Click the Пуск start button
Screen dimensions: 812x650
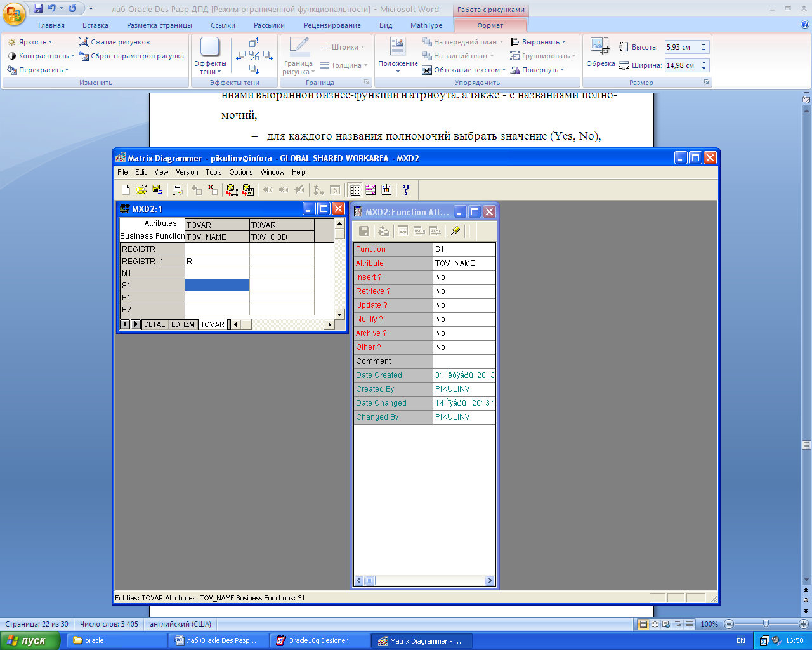tap(30, 640)
